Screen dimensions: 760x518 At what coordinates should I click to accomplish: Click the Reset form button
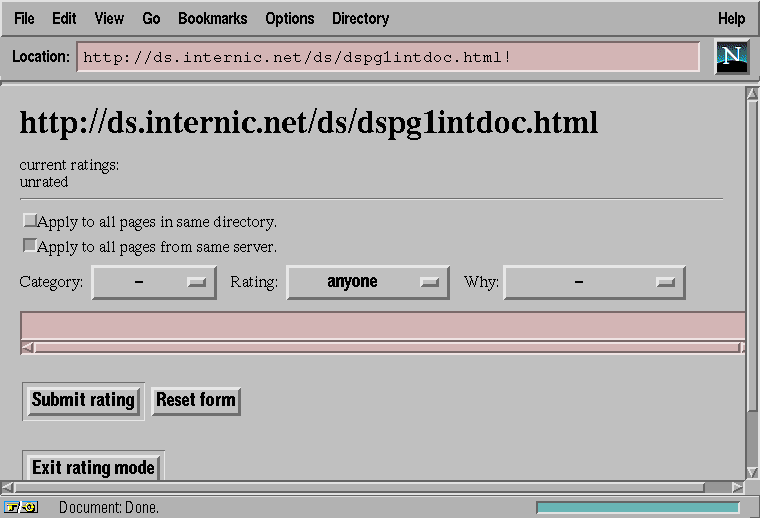[x=196, y=400]
